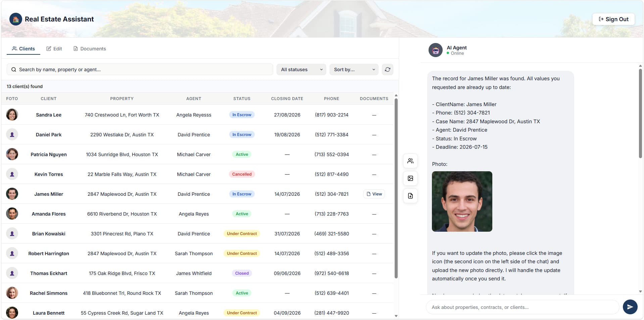Click the DOCUMENTS column header
This screenshot has height=320, width=644.
tap(374, 98)
